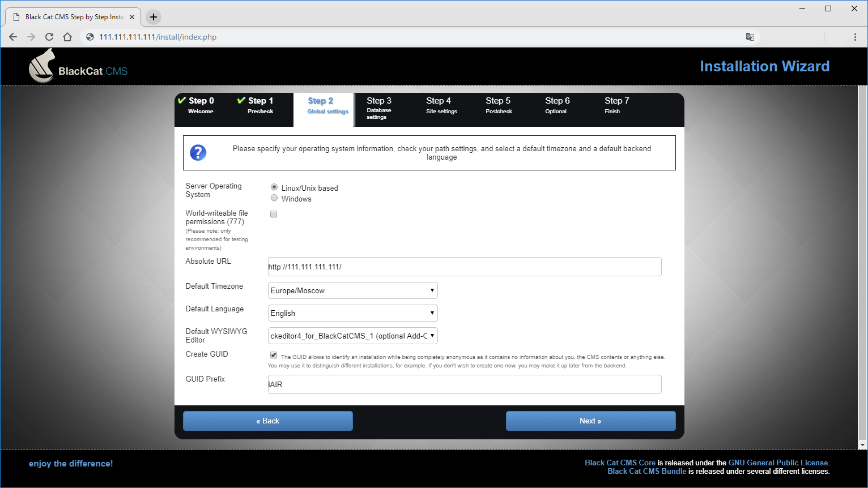The width and height of the screenshot is (868, 488).
Task: Switch to Step 3 Database settings tab
Action: click(x=379, y=108)
